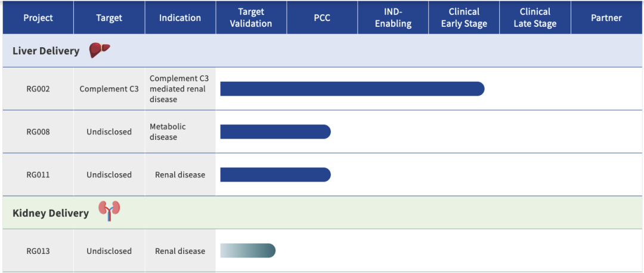Select the Project column header
The image size is (644, 273).
pos(38,18)
